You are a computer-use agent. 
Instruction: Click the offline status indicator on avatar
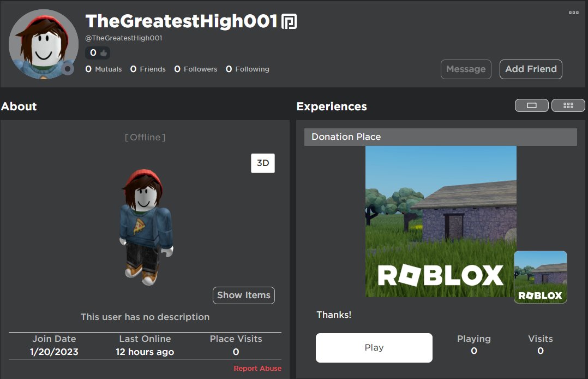(68, 69)
